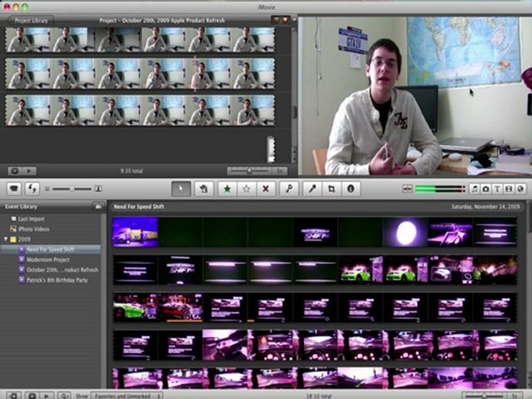
Task: Click the large thumbnail size icon
Action: (x=99, y=188)
